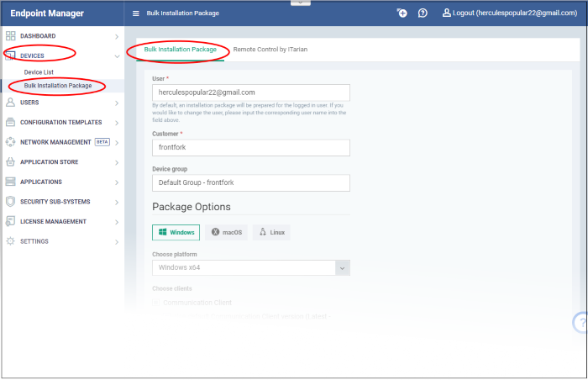Open the help question mark icon in header
Viewport: 588px width, 380px height.
(423, 13)
